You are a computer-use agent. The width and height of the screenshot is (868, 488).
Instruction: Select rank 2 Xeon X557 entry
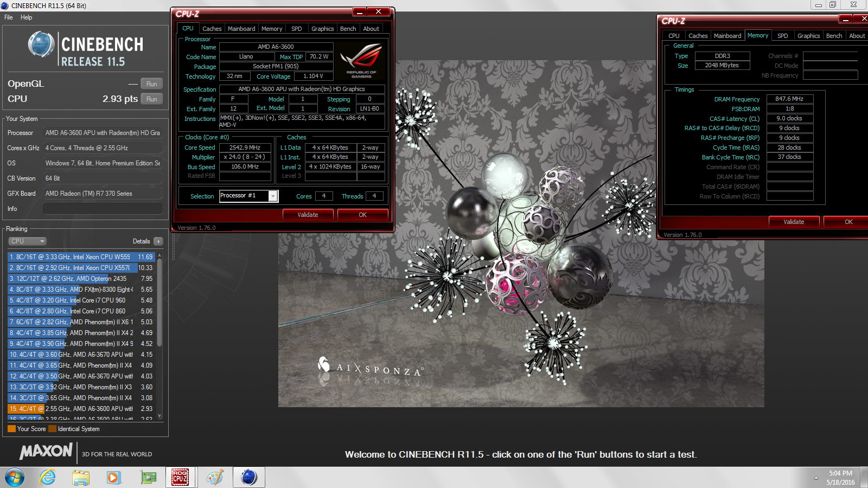81,268
